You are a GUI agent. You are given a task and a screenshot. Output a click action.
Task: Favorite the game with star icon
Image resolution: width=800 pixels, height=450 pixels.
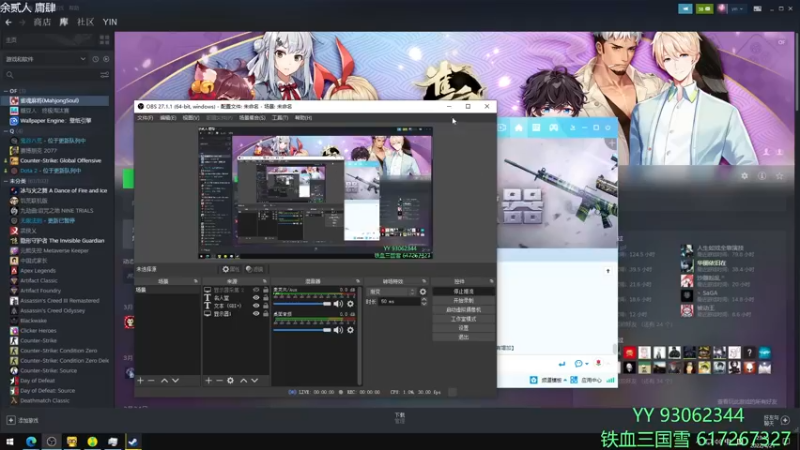pyautogui.click(x=779, y=176)
